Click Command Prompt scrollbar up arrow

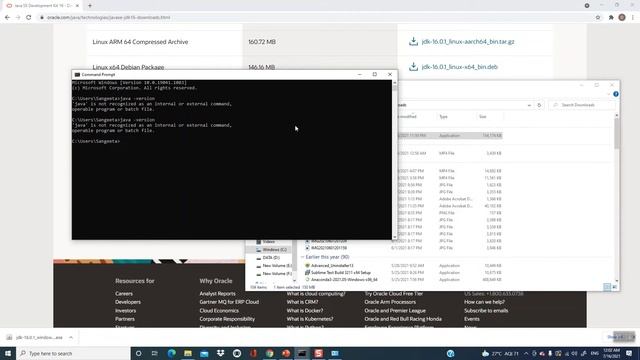pos(395,82)
